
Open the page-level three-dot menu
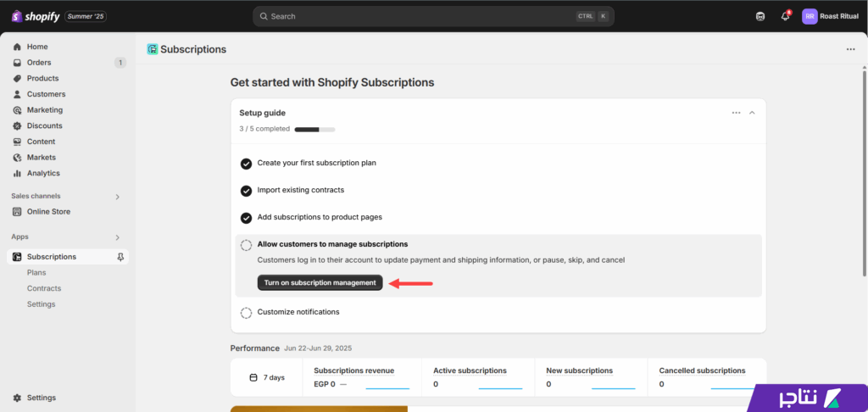point(850,49)
